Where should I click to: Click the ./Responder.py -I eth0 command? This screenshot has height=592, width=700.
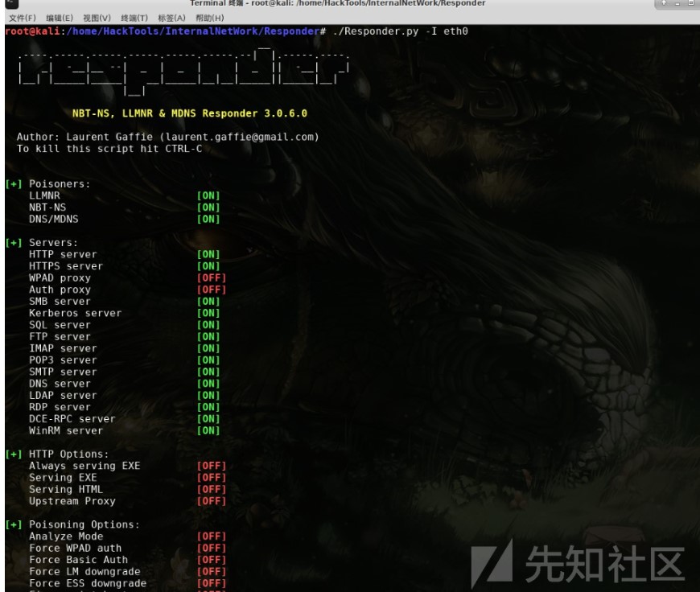400,31
